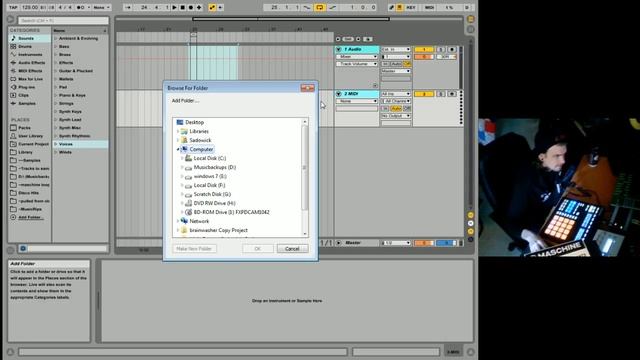Toggle the Draw Mode pencil button
This screenshot has width=640, height=360.
[x=391, y=7]
